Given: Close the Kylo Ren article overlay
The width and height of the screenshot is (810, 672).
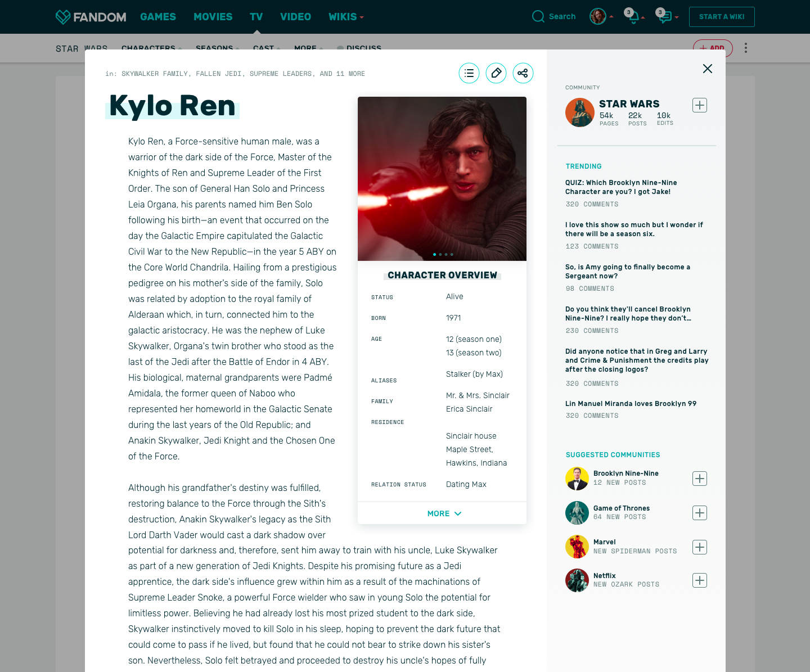Looking at the screenshot, I should (707, 69).
